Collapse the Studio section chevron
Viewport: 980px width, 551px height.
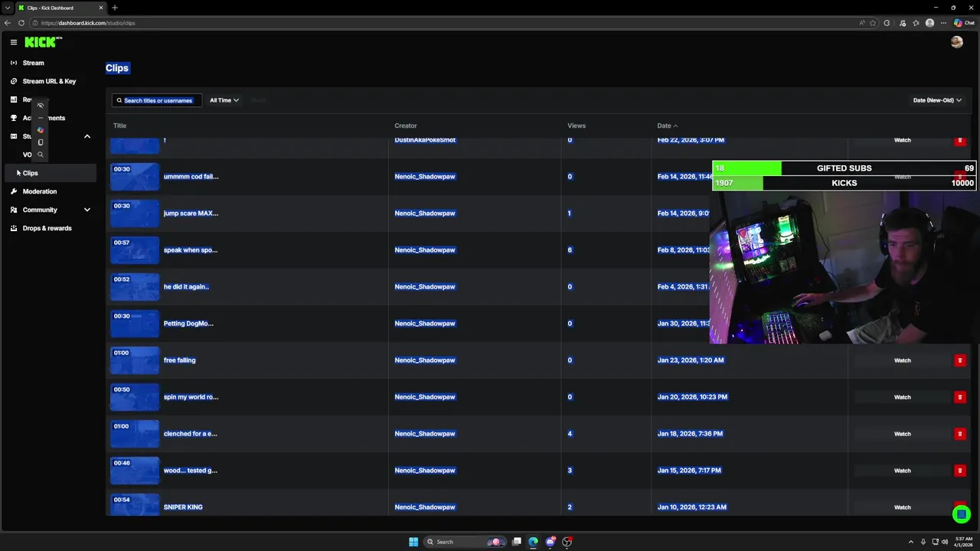(x=87, y=136)
